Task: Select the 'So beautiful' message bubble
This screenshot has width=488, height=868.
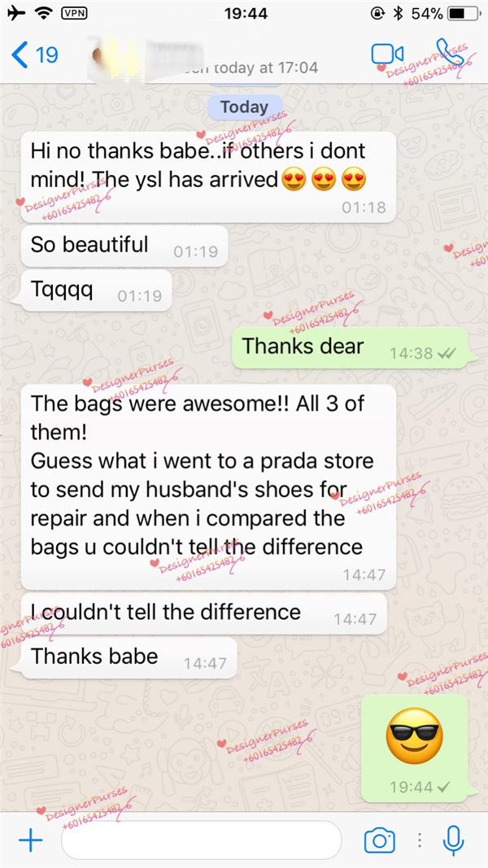Action: [124, 246]
